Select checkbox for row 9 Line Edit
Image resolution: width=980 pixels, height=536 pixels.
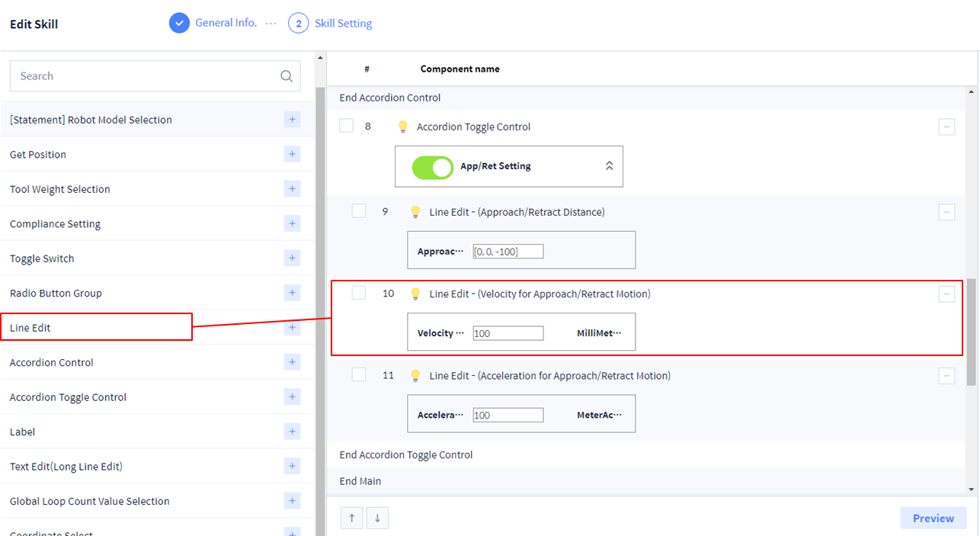(x=359, y=211)
